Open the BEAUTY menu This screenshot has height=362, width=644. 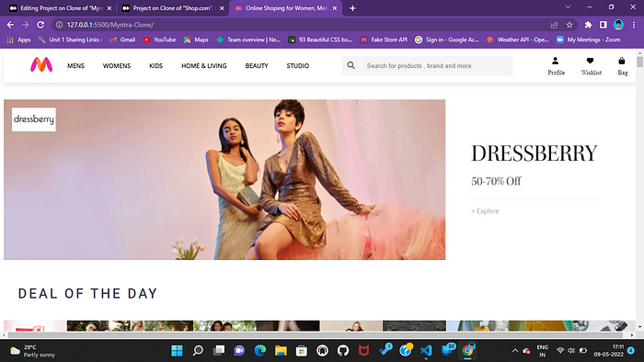click(257, 65)
